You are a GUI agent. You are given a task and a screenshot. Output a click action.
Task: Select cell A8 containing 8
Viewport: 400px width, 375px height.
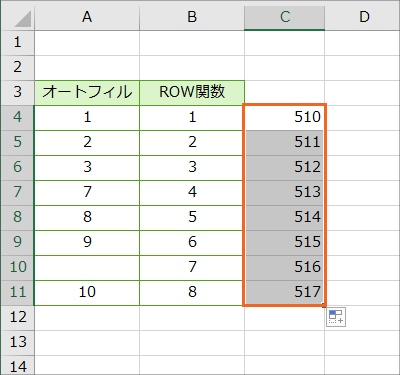pyautogui.click(x=87, y=218)
